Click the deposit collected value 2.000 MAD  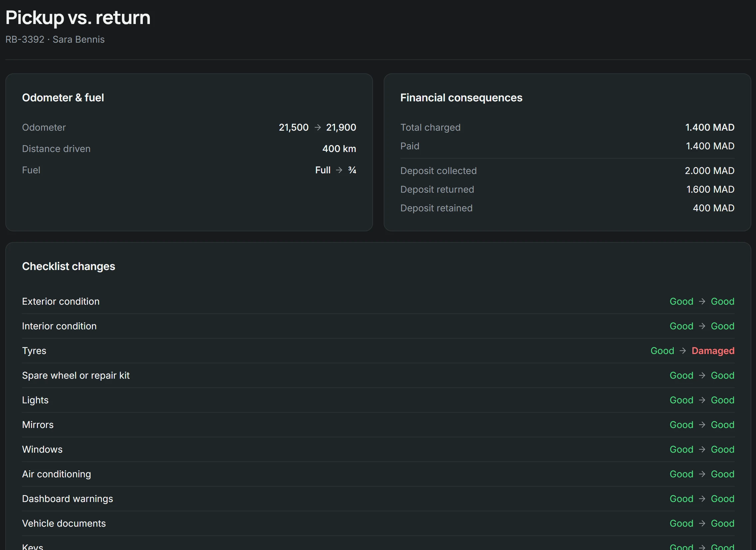pyautogui.click(x=710, y=171)
